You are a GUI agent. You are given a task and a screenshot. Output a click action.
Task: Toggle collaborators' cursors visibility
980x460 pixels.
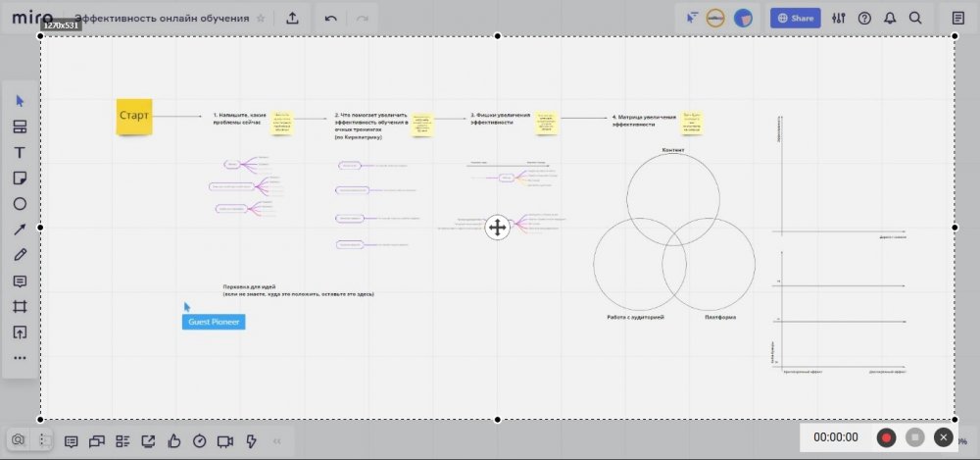pos(694,18)
